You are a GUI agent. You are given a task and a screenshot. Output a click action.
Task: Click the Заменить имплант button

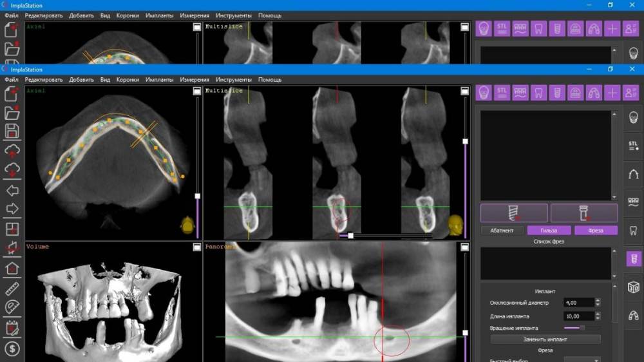pos(545,339)
